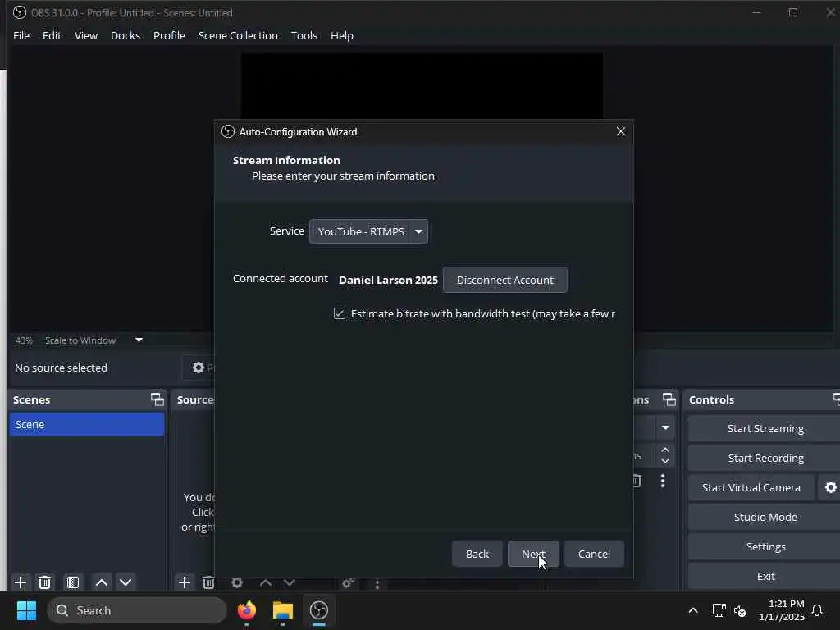The image size is (840, 630).
Task: Click the OBS Studio taskbar icon
Action: point(319,610)
